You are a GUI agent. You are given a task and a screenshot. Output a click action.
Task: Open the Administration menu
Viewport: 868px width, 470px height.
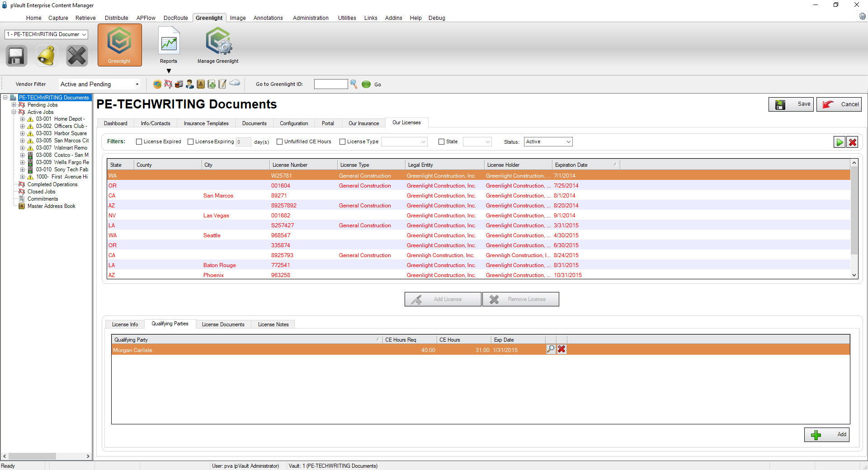(x=311, y=18)
